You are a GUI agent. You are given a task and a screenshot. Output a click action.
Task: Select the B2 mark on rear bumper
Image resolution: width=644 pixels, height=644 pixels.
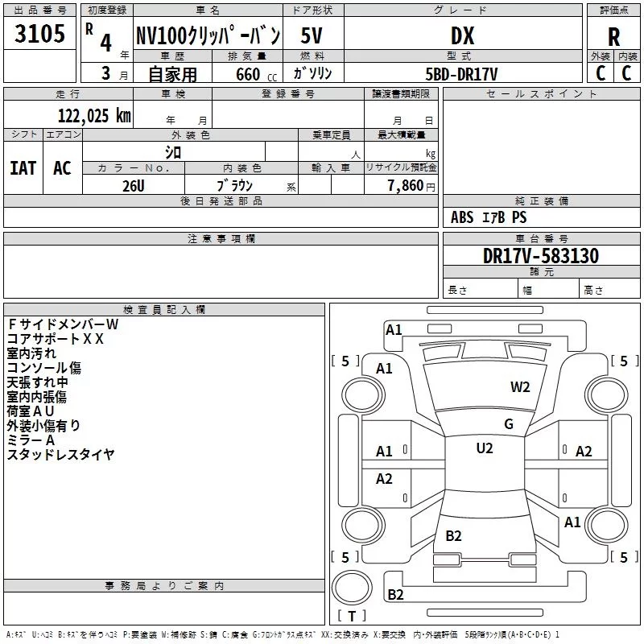[x=395, y=594]
